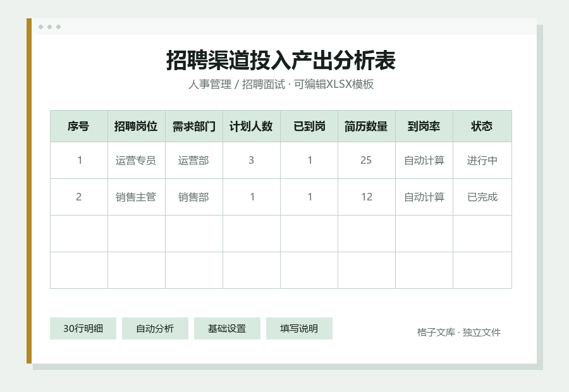Click the 格子文库 · 独立文件 footer text
Image resolution: width=569 pixels, height=392 pixels.
tap(459, 332)
